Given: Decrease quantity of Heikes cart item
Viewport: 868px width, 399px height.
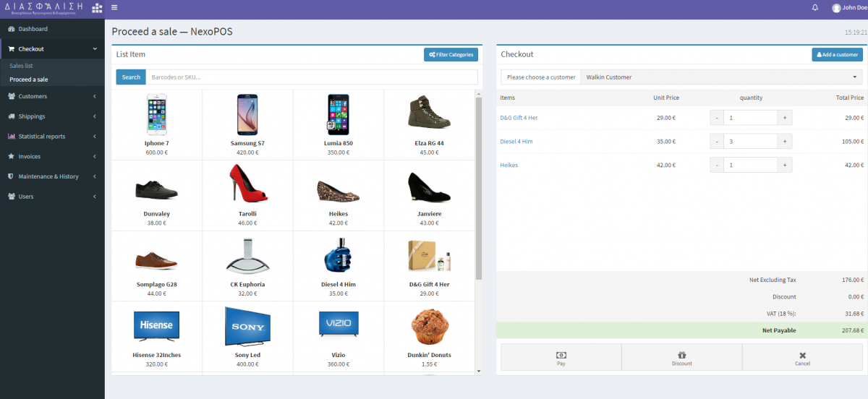Looking at the screenshot, I should [x=716, y=166].
